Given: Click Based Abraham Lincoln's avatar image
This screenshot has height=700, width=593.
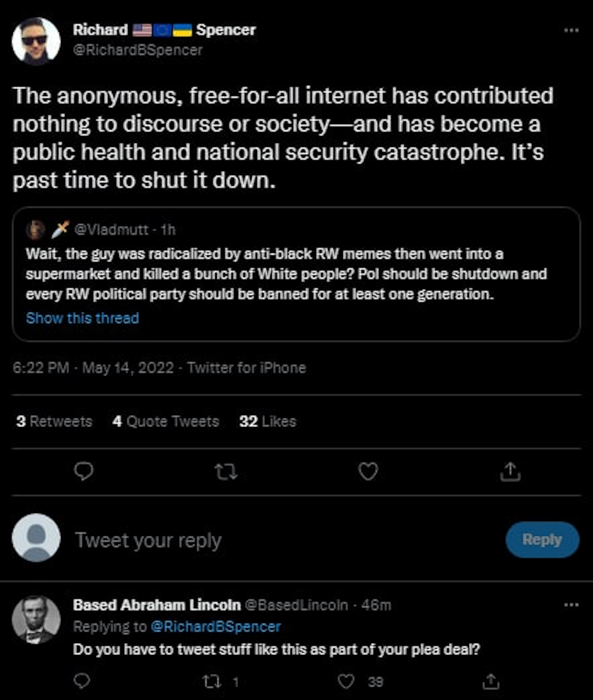Looking at the screenshot, I should tap(36, 620).
